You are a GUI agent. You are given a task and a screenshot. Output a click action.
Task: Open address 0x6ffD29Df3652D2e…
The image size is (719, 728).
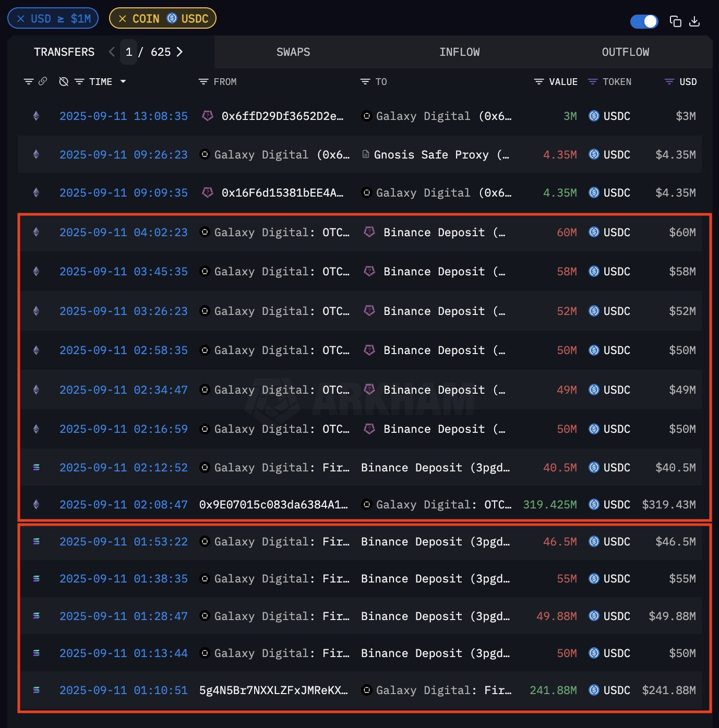pos(282,116)
